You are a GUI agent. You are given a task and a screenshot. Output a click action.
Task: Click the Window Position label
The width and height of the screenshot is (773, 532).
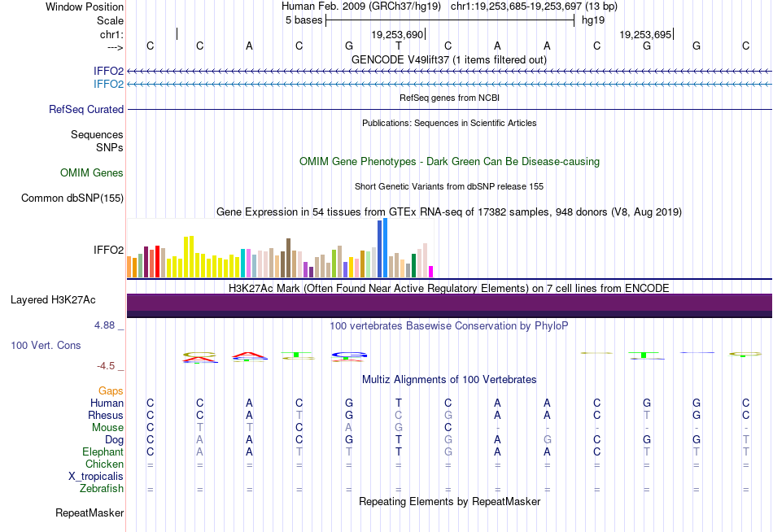[x=85, y=7]
